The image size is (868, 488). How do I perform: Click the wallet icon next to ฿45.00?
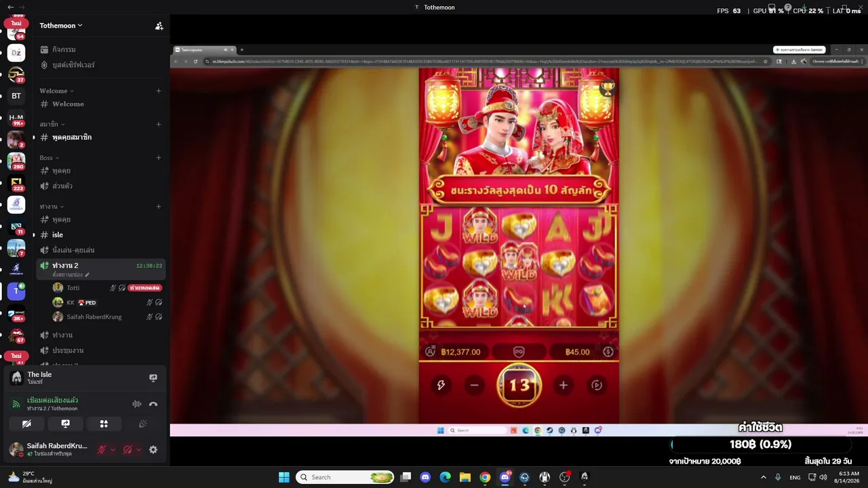(x=608, y=352)
